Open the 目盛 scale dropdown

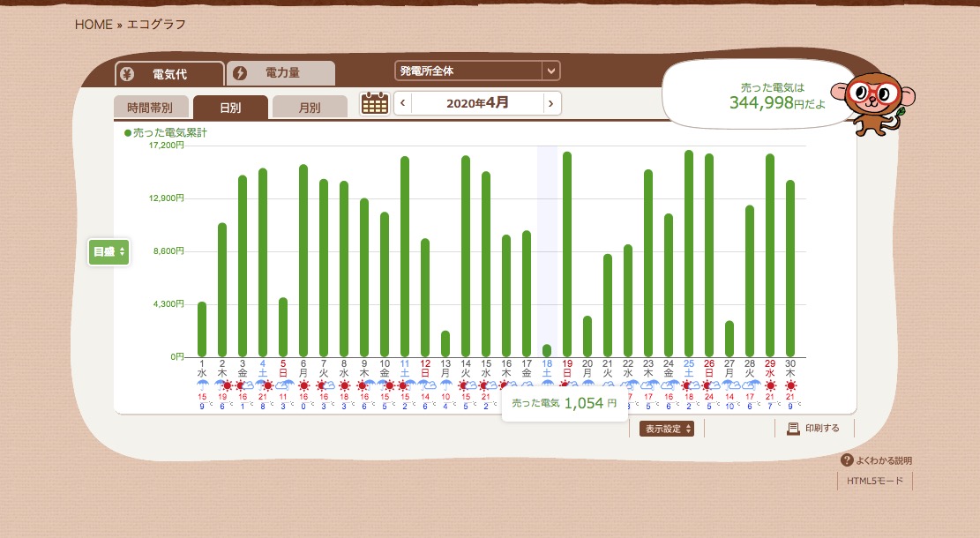click(108, 251)
